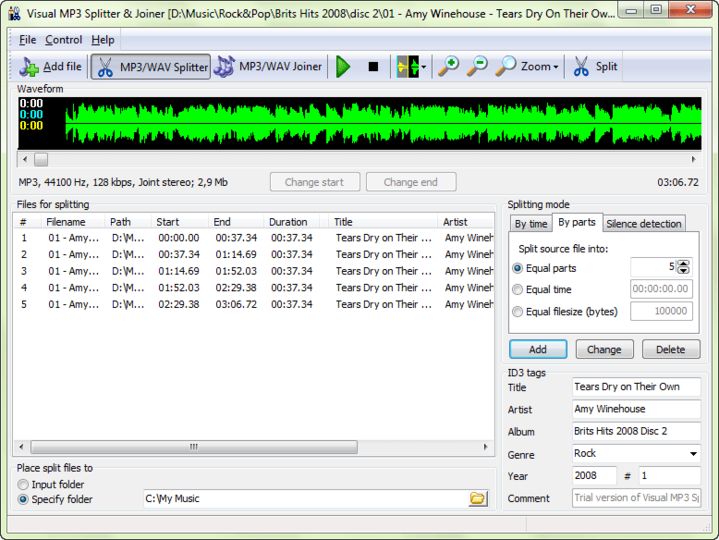Select Input folder radio button
Viewport: 719px width, 540px height.
(22, 485)
